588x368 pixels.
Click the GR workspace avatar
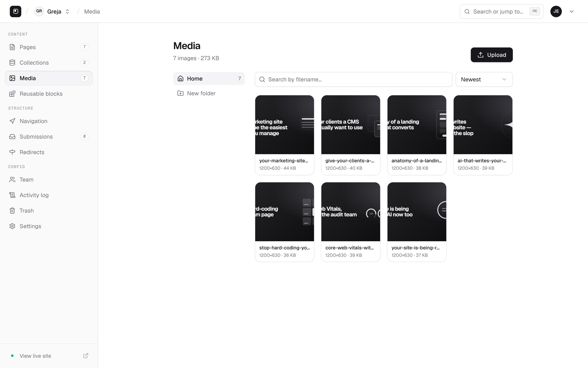39,11
